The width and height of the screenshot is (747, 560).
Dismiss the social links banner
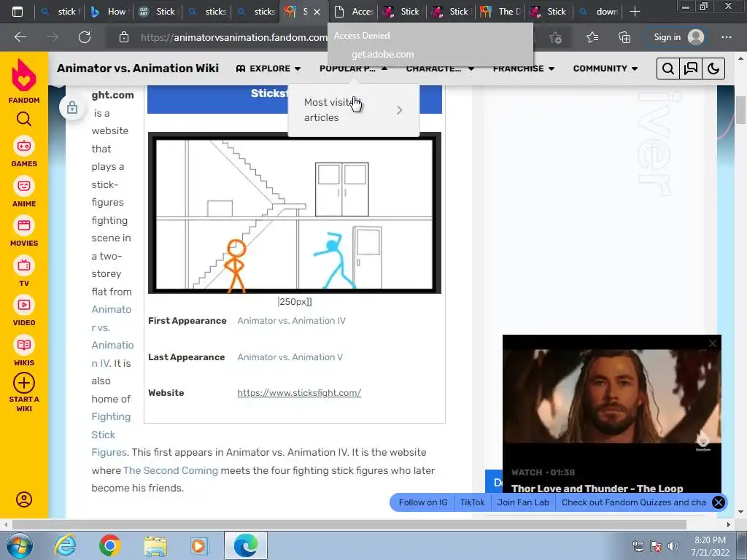(719, 502)
